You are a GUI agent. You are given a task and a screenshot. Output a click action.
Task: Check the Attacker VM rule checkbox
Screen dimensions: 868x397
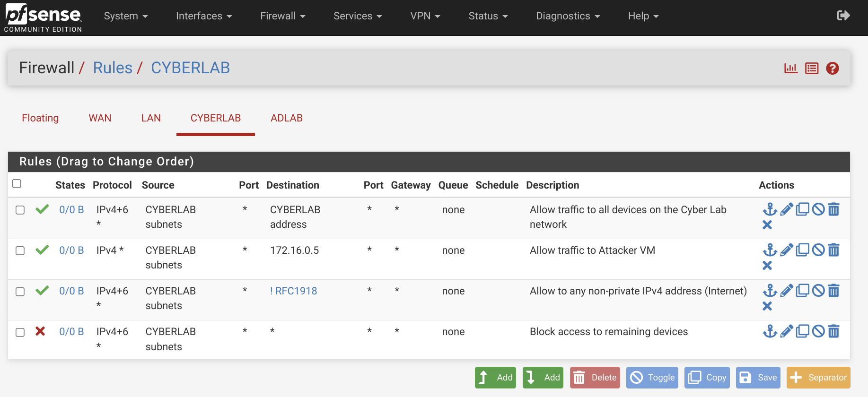[20, 250]
